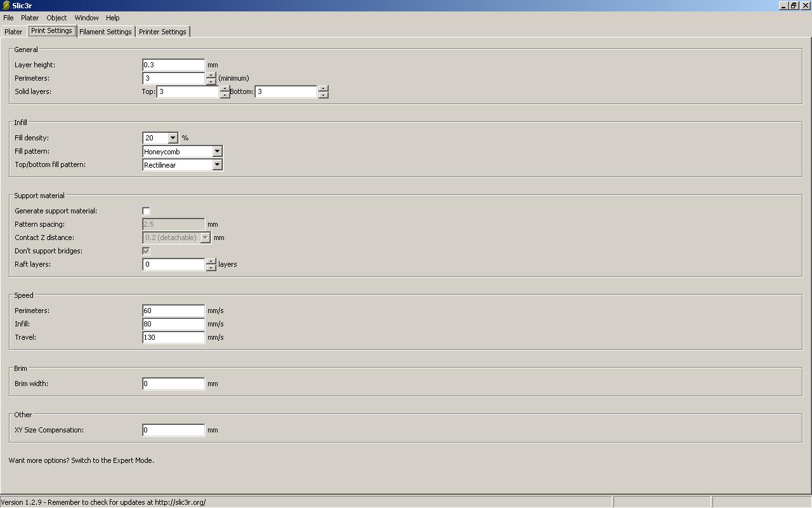
Task: Click the "Fill pattern:" label
Action: coord(32,151)
